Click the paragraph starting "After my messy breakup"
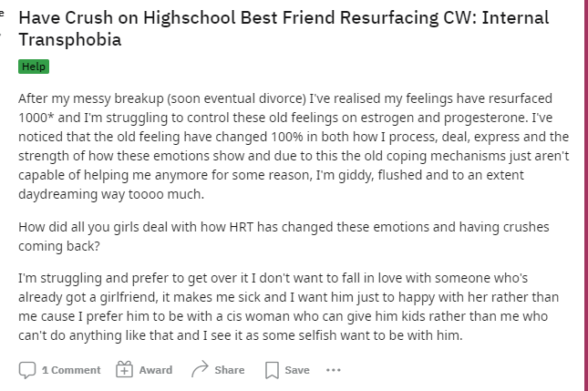 pyautogui.click(x=294, y=146)
